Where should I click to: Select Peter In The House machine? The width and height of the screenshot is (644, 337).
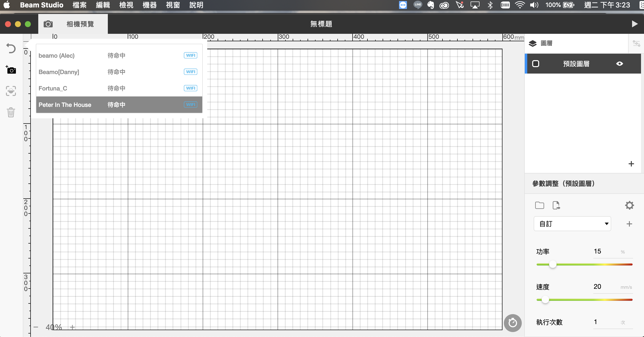(x=119, y=105)
